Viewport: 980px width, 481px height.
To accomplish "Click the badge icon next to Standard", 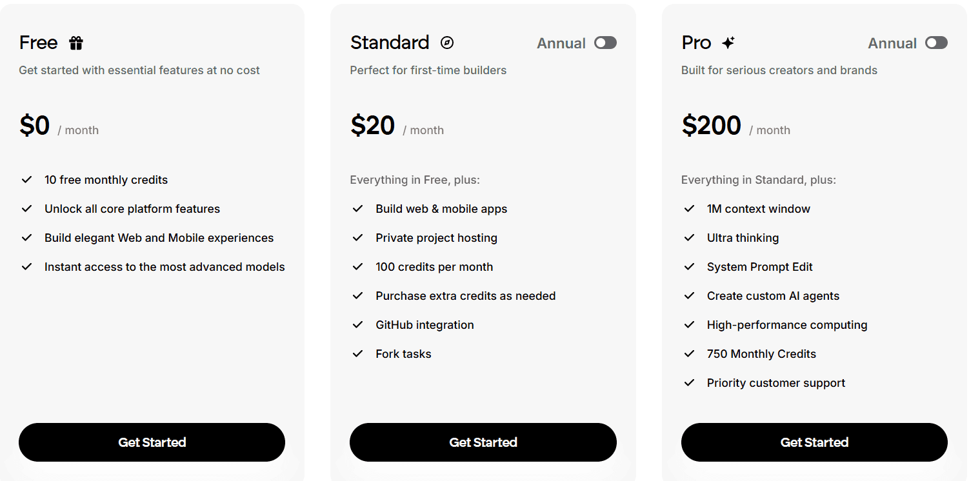I will pyautogui.click(x=445, y=43).
